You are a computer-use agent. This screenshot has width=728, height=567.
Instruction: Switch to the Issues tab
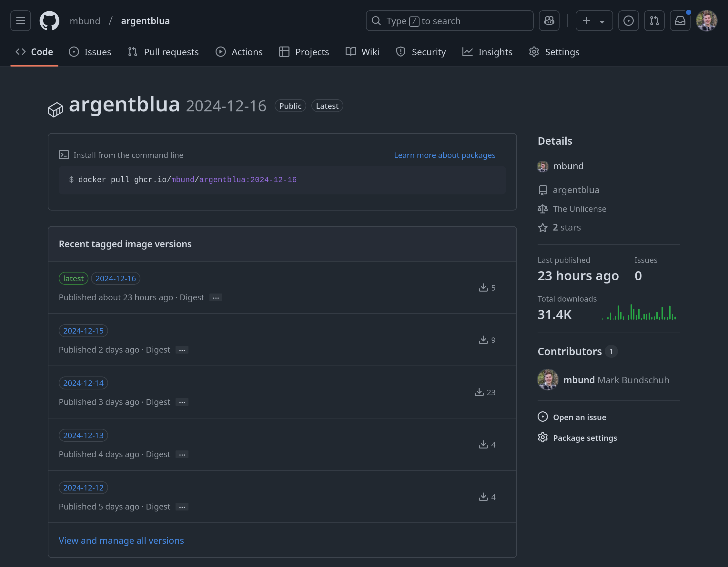(x=90, y=52)
